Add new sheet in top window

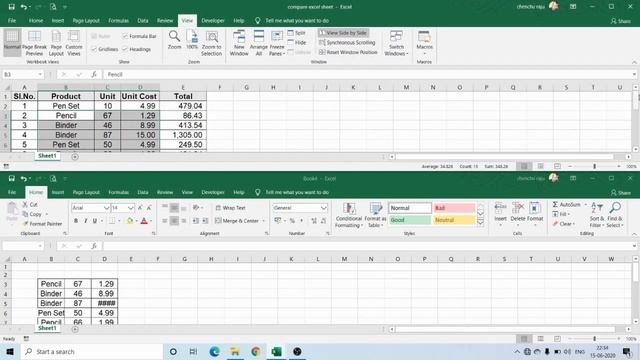[75, 157]
